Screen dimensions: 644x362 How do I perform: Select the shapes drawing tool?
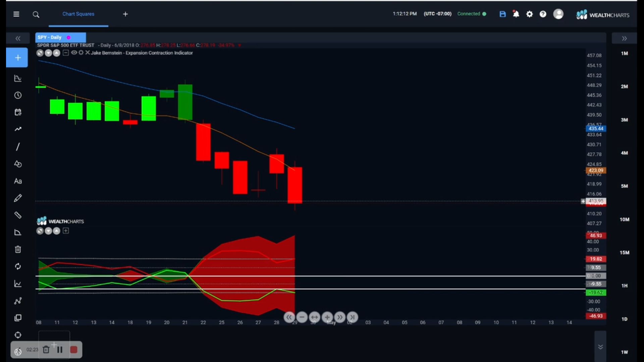[x=18, y=164]
